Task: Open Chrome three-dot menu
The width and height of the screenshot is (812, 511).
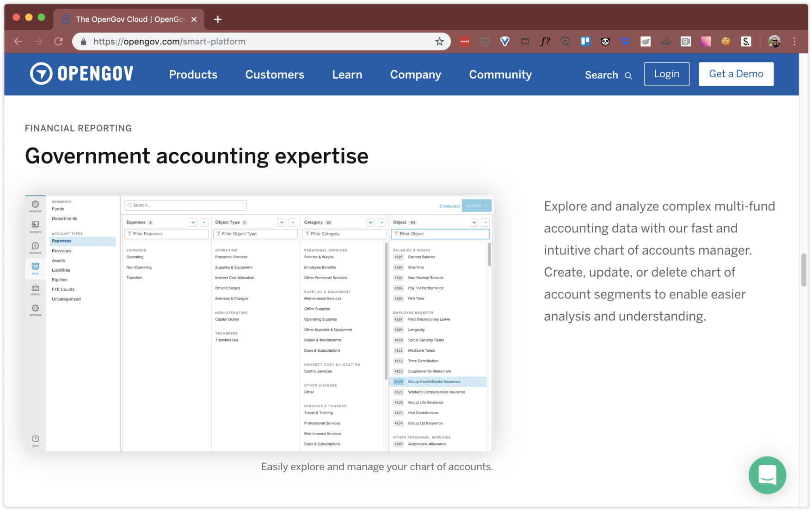Action: 794,42
